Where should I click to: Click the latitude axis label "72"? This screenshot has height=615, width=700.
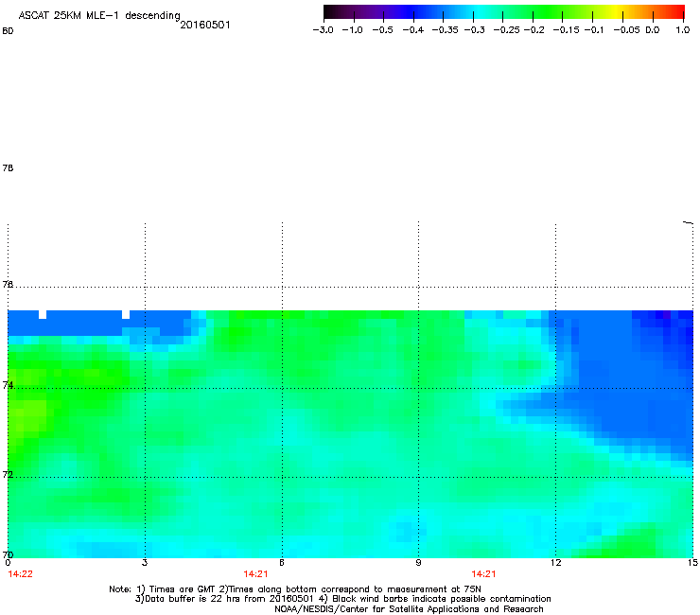pyautogui.click(x=8, y=474)
